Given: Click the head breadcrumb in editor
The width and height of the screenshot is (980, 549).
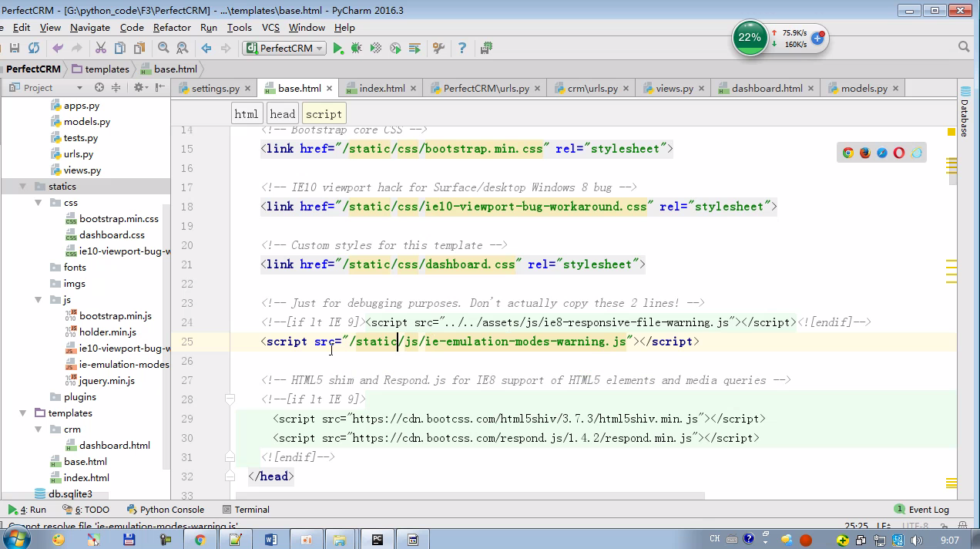Looking at the screenshot, I should pyautogui.click(x=282, y=114).
